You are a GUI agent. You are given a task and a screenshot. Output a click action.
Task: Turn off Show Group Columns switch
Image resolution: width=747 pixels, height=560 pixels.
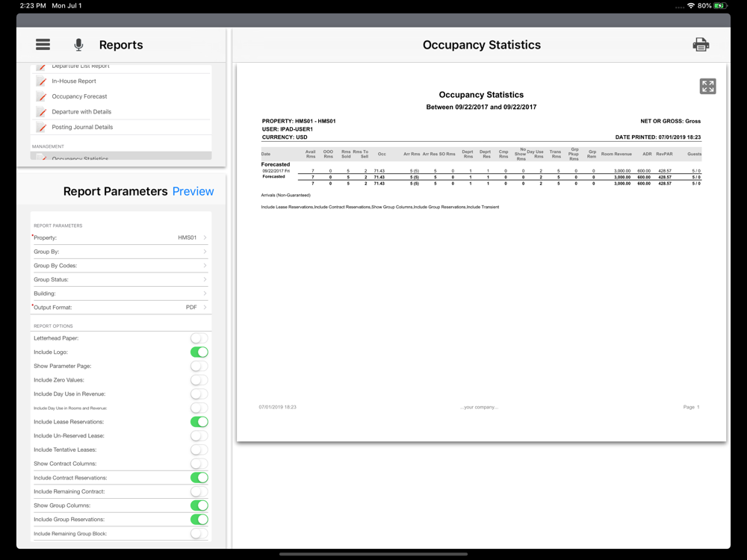click(199, 505)
